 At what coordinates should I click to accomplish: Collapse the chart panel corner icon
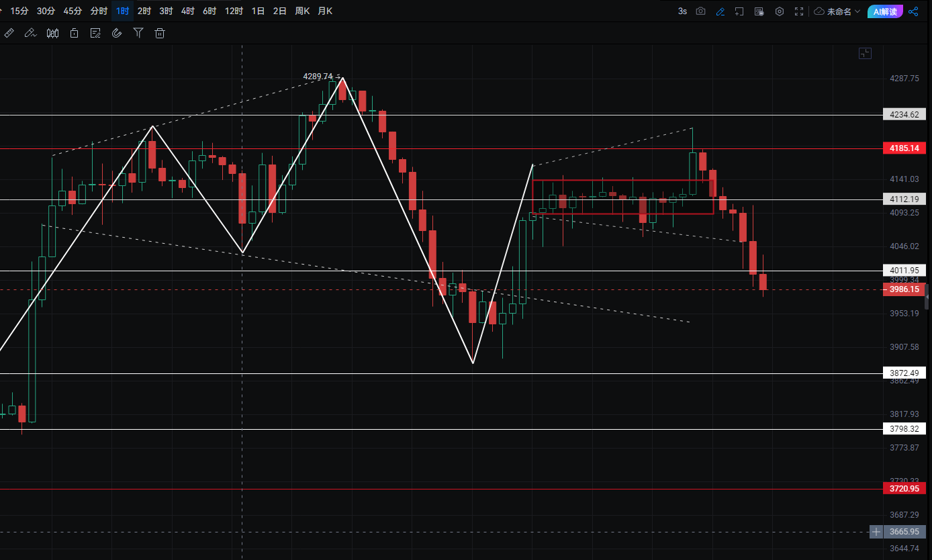865,54
